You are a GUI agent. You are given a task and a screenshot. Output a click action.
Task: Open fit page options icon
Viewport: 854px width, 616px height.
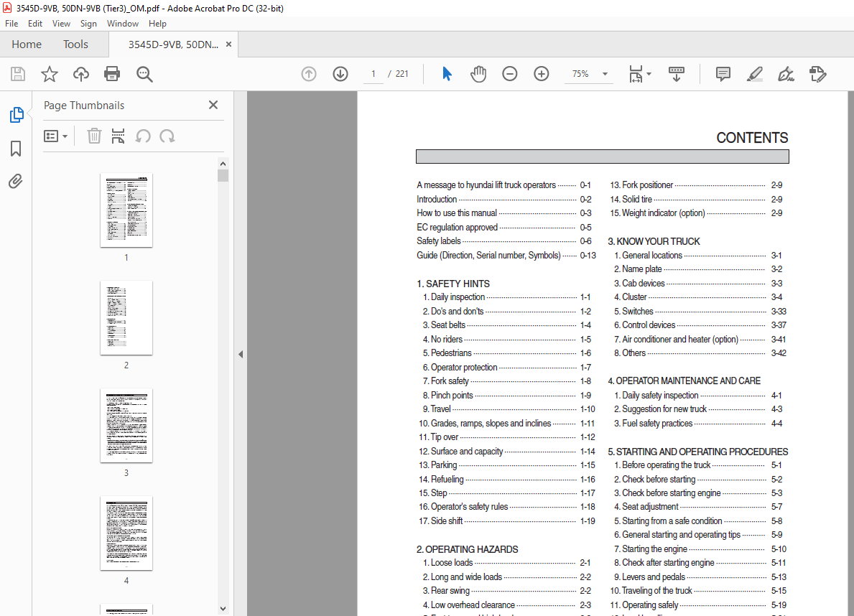639,74
